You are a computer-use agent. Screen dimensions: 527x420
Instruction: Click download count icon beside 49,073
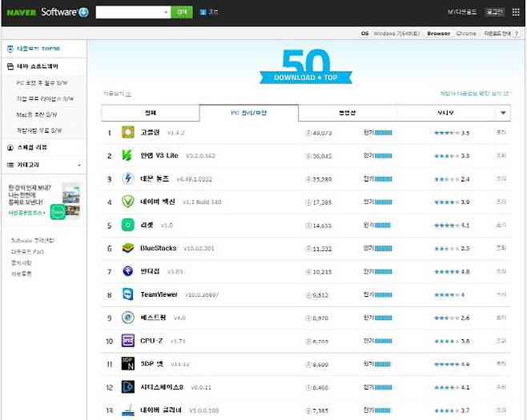click(x=308, y=133)
